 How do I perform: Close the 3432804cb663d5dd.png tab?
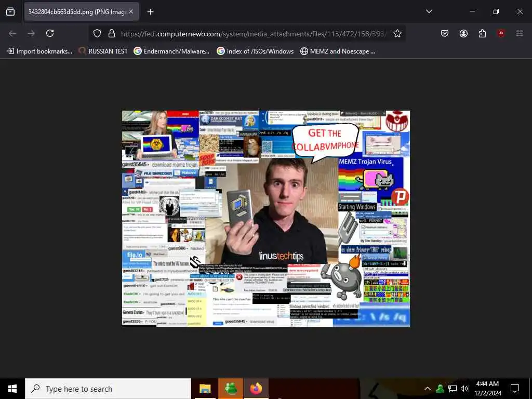click(x=131, y=11)
